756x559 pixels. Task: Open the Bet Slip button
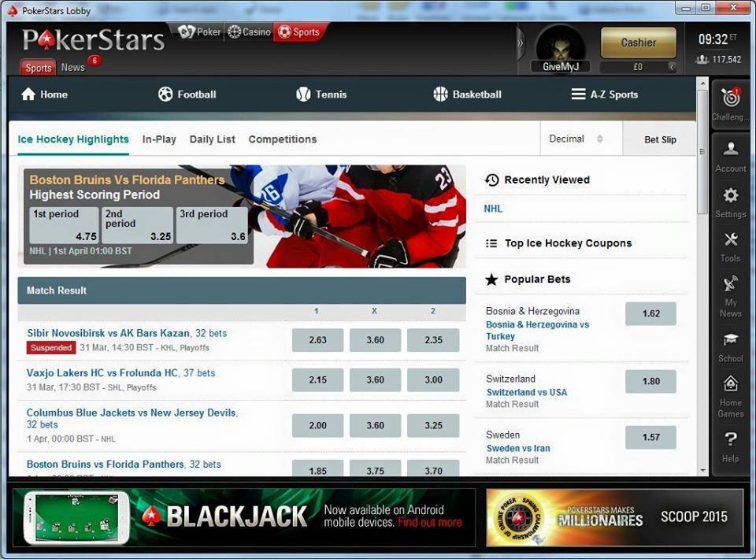pos(660,139)
